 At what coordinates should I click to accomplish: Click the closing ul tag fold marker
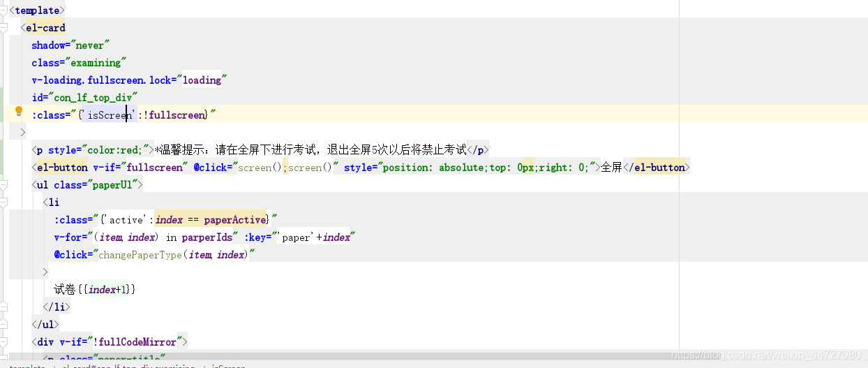(x=4, y=325)
